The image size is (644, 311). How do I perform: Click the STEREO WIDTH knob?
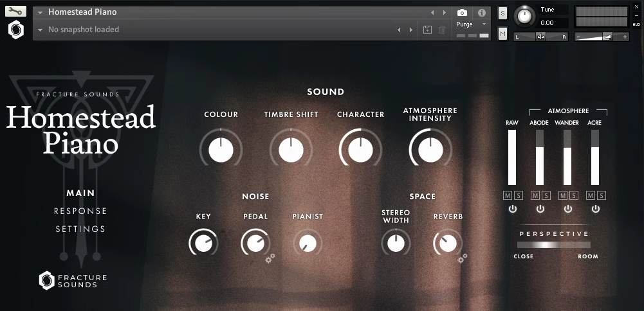click(396, 244)
